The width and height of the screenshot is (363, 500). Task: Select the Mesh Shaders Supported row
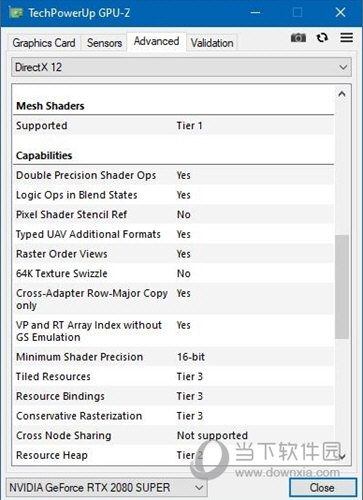point(173,125)
